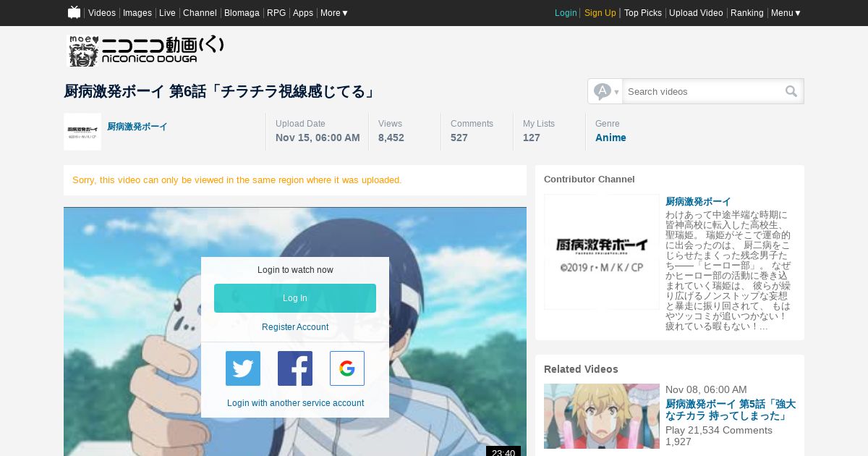Open the Images menu item
Image resolution: width=868 pixels, height=456 pixels.
click(x=137, y=13)
